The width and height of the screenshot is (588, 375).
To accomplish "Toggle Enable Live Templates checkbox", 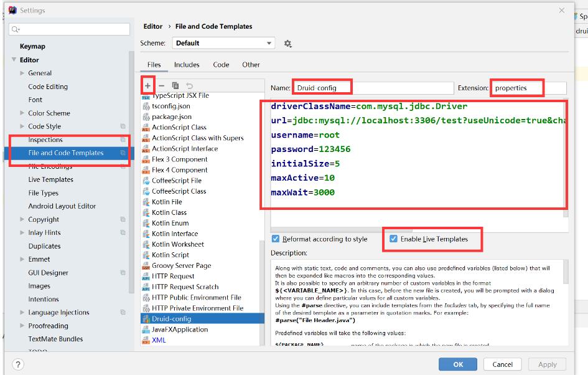I will [x=393, y=239].
